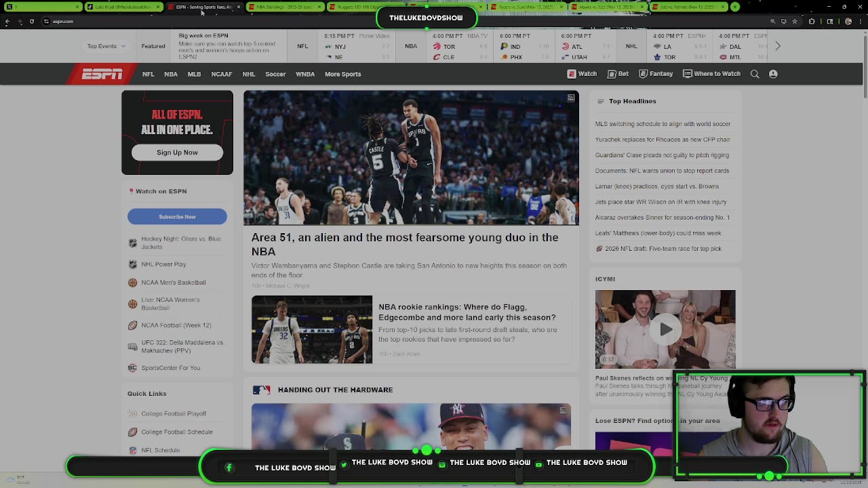Click the NHL icon beside NHL Power Play
Viewport: 868px width, 488px height.
click(132, 264)
